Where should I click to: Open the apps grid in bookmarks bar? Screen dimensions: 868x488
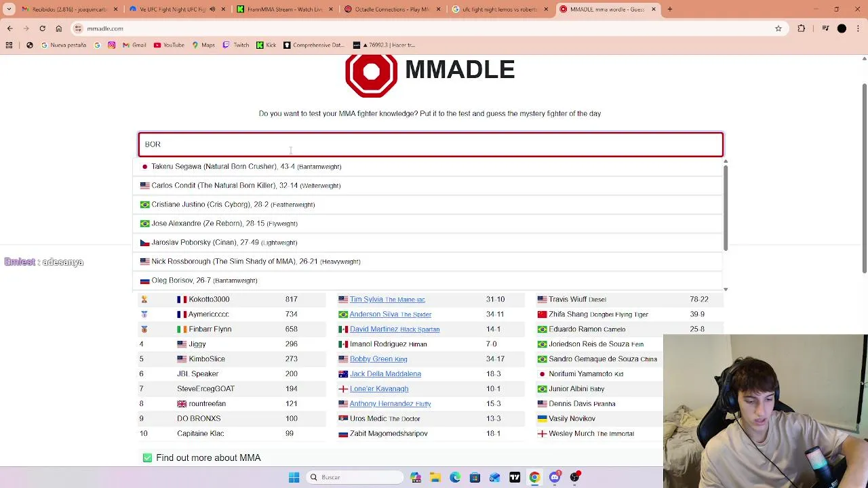tap(9, 45)
